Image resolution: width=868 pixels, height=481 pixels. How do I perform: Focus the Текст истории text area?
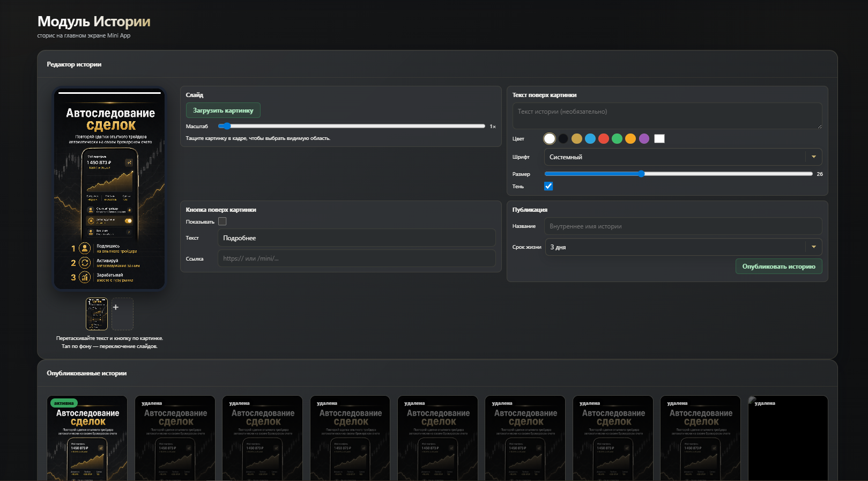pos(667,116)
